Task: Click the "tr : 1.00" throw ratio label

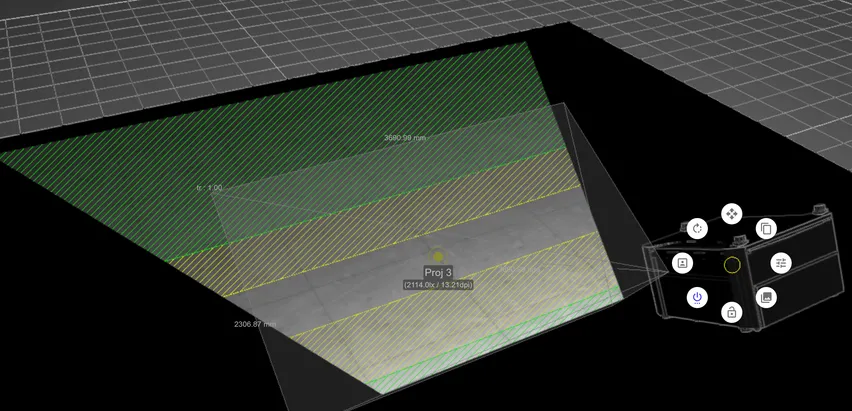Action: click(x=209, y=188)
